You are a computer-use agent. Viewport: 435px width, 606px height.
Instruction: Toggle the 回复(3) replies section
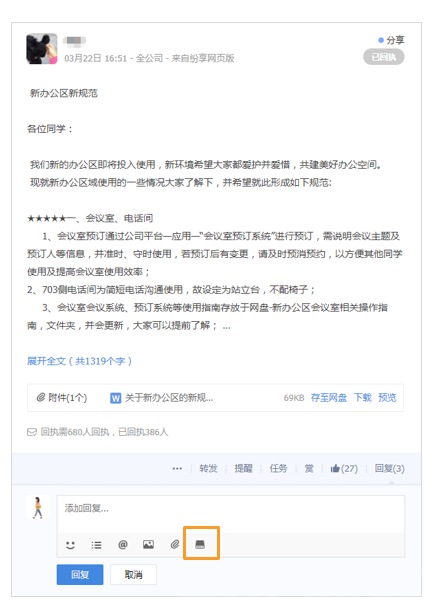click(389, 468)
